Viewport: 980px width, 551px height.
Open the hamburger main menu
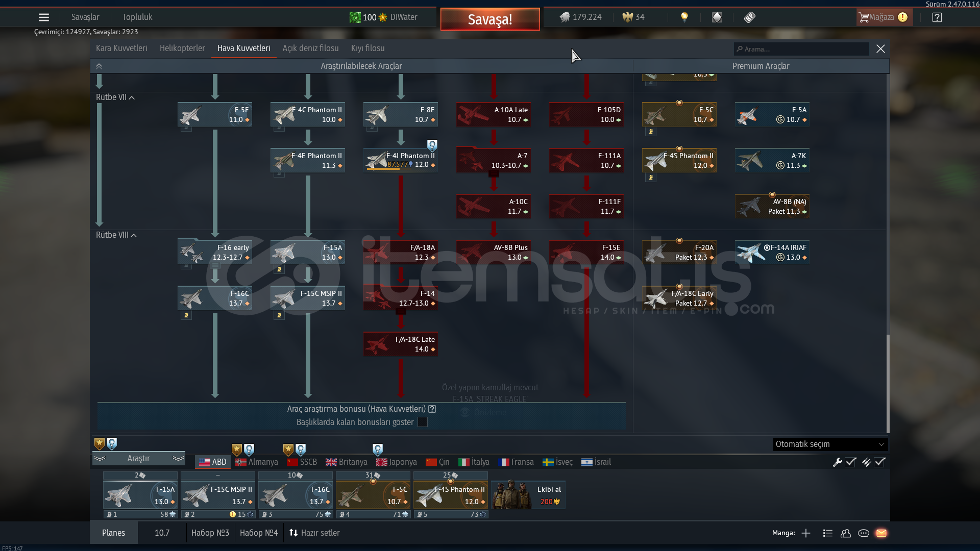pyautogui.click(x=44, y=17)
